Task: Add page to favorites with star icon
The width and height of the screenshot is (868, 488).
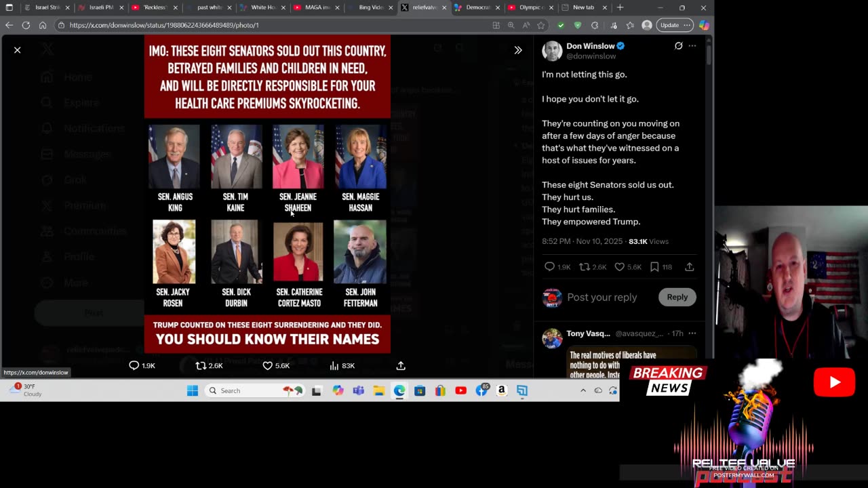Action: click(x=541, y=25)
